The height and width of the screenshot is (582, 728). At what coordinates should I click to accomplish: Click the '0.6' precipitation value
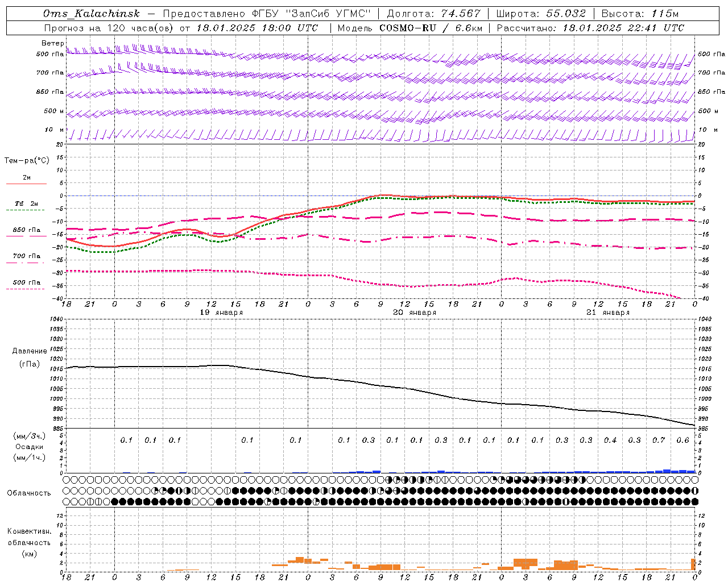pos(682,440)
